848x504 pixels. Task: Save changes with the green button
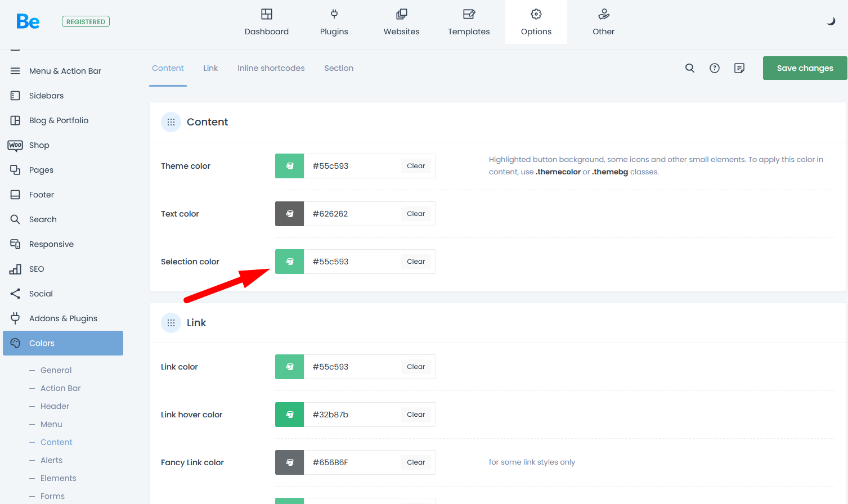point(805,68)
